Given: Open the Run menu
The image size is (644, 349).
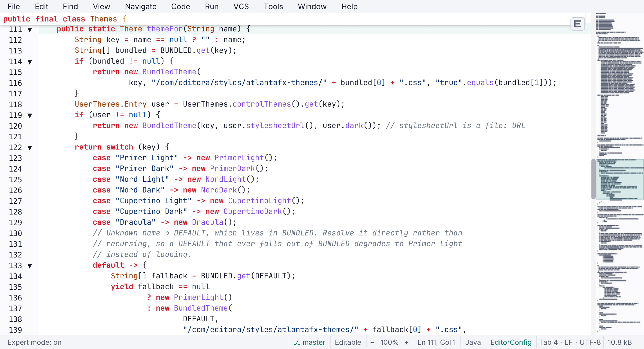Looking at the screenshot, I should click(212, 6).
